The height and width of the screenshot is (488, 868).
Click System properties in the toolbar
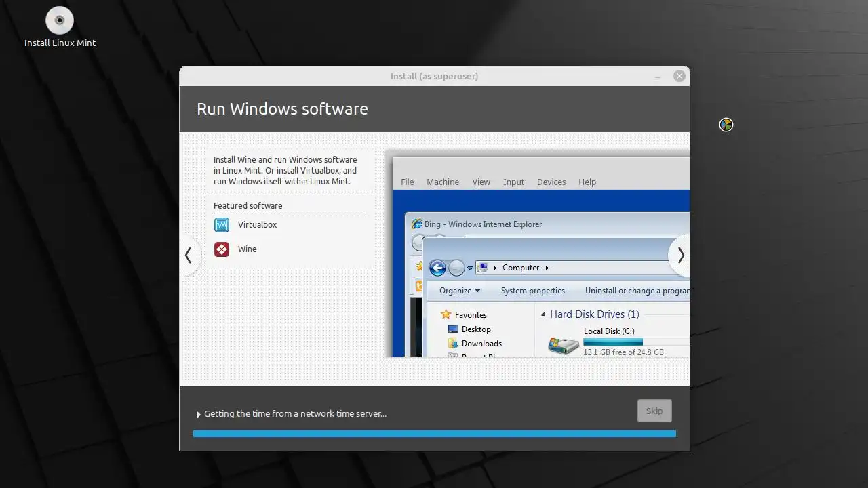[x=533, y=291]
